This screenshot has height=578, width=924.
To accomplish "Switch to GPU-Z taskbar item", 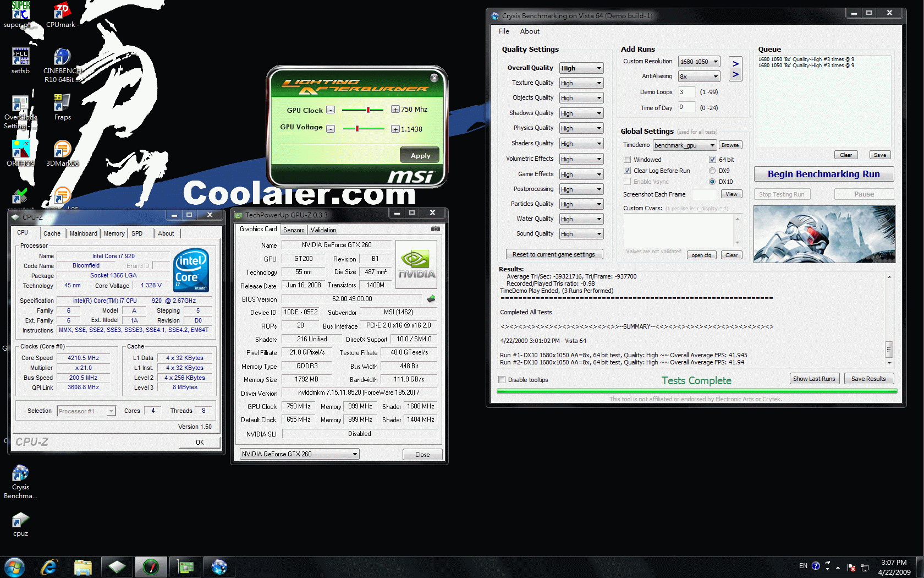I will [185, 567].
